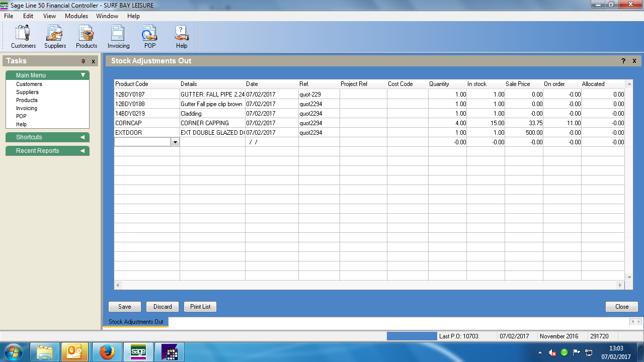Viewport: 644px width, 362px height.
Task: Pin the Tasks panel with pushpin icon
Action: coord(84,61)
